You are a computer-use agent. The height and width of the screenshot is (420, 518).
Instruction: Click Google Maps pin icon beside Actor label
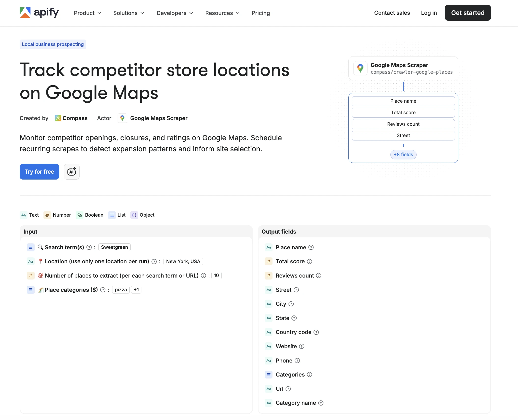(122, 118)
